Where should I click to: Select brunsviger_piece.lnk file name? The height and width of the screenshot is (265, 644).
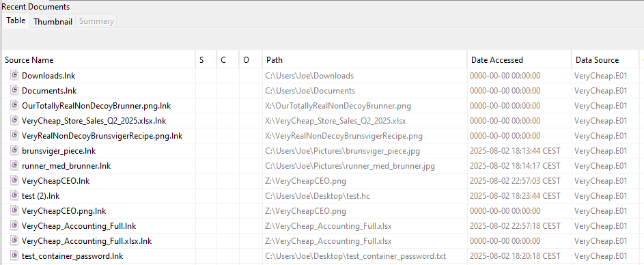[59, 151]
